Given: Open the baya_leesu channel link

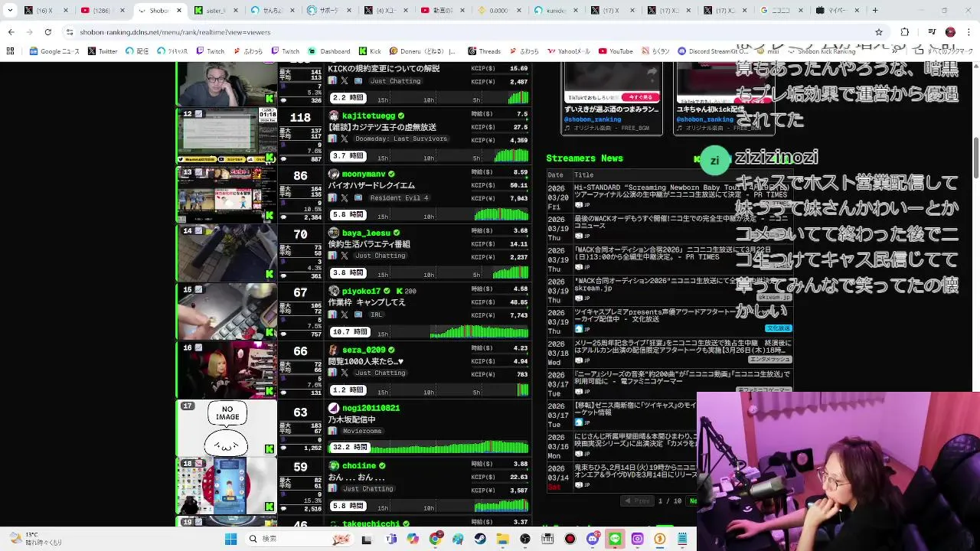Looking at the screenshot, I should click(366, 233).
